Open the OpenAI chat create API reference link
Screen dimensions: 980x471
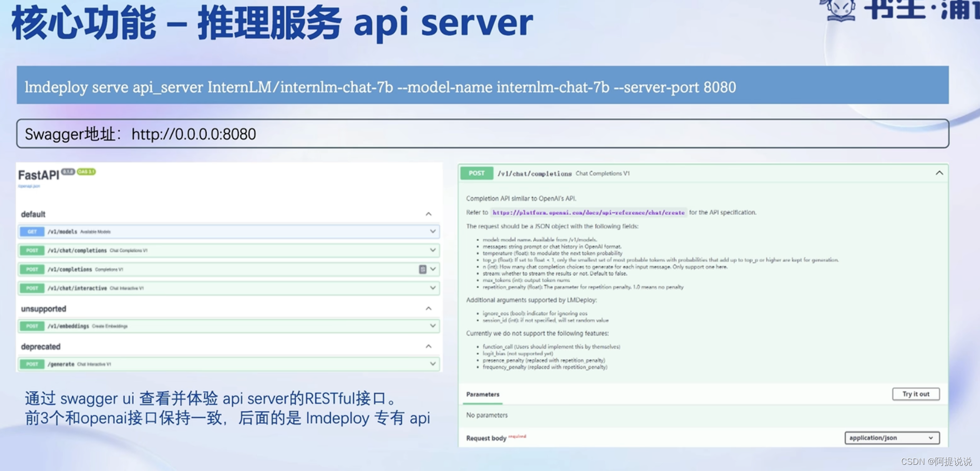point(589,212)
